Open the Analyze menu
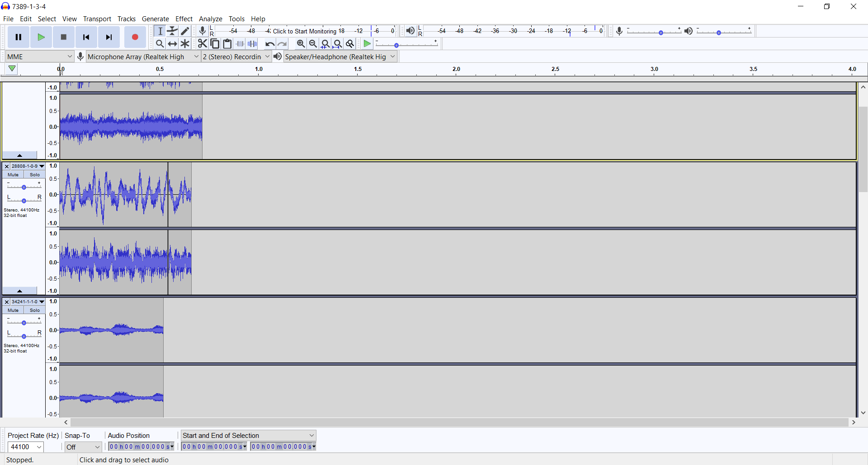The image size is (868, 465). pyautogui.click(x=211, y=19)
